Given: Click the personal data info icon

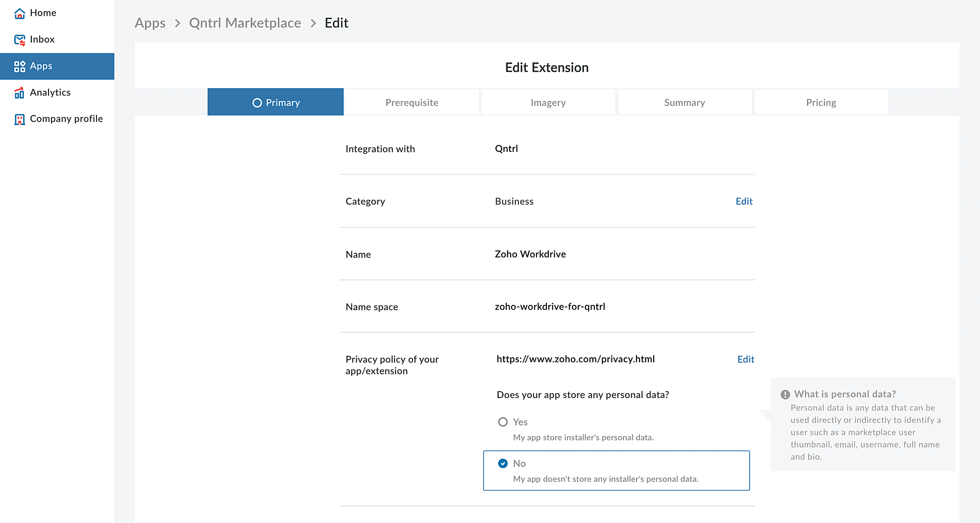Looking at the screenshot, I should point(785,395).
